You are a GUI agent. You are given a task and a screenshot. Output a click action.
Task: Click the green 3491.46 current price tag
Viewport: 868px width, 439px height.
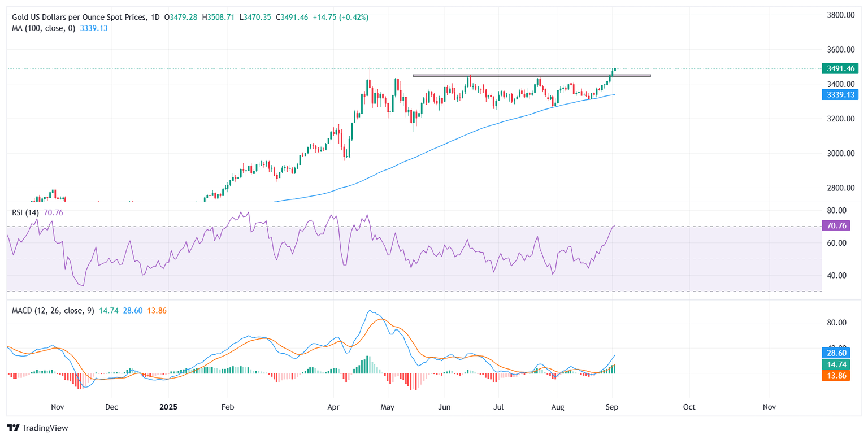click(x=839, y=68)
